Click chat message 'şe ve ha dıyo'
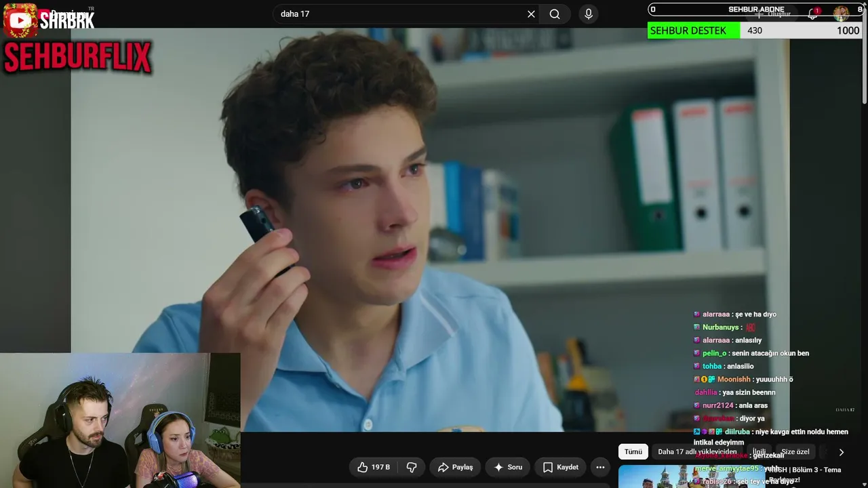 tap(755, 314)
